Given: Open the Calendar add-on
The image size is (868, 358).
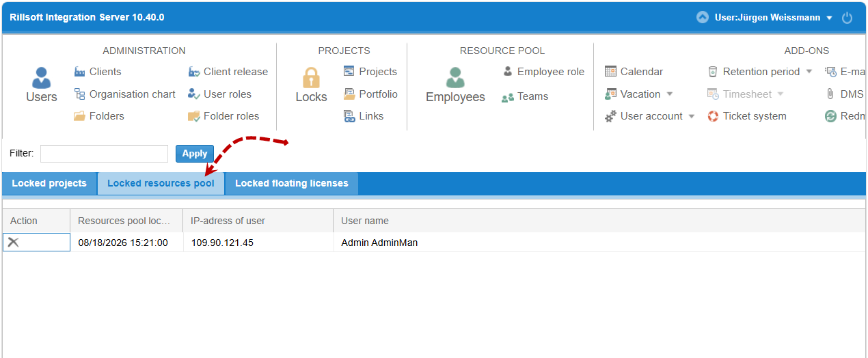Looking at the screenshot, I should [x=634, y=72].
